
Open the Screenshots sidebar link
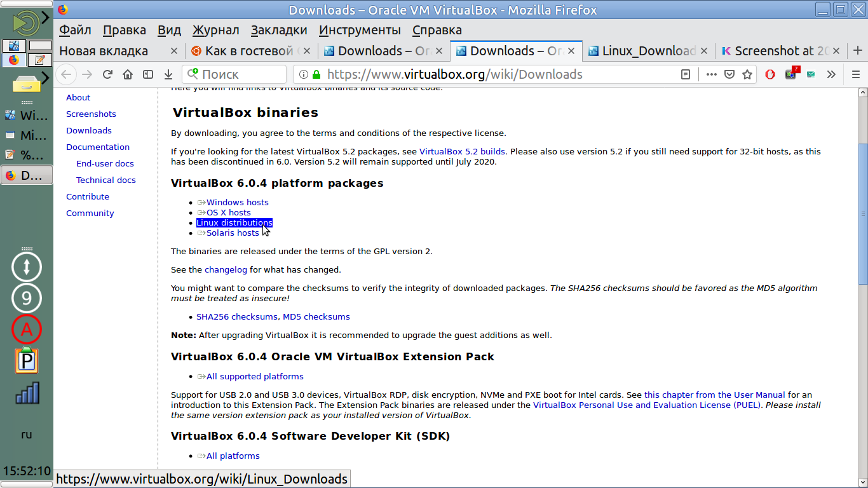[x=91, y=114]
